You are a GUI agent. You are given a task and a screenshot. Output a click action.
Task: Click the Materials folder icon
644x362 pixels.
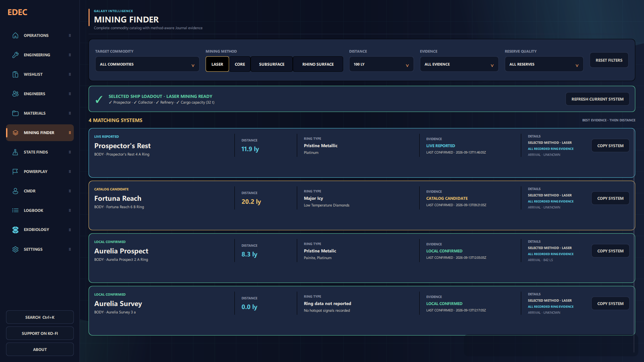click(15, 113)
